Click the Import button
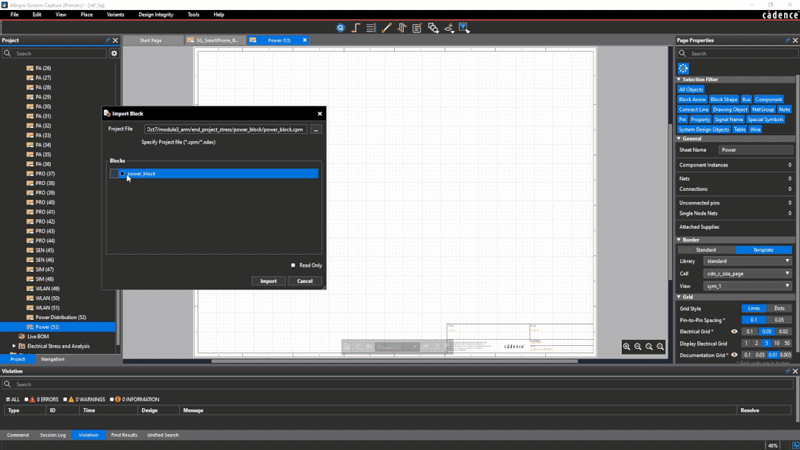800x450 pixels. (x=268, y=281)
